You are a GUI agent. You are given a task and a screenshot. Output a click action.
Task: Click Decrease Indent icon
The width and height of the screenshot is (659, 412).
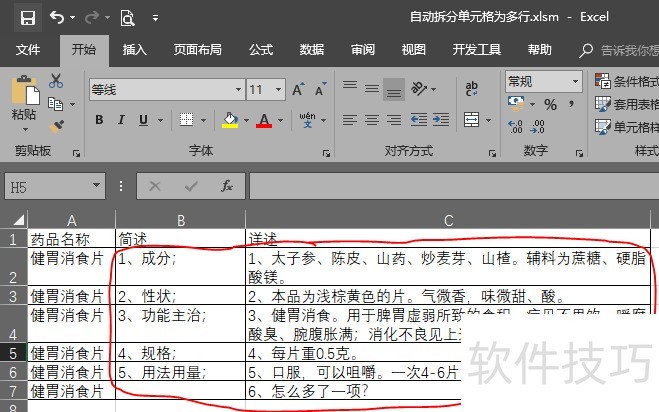point(419,120)
